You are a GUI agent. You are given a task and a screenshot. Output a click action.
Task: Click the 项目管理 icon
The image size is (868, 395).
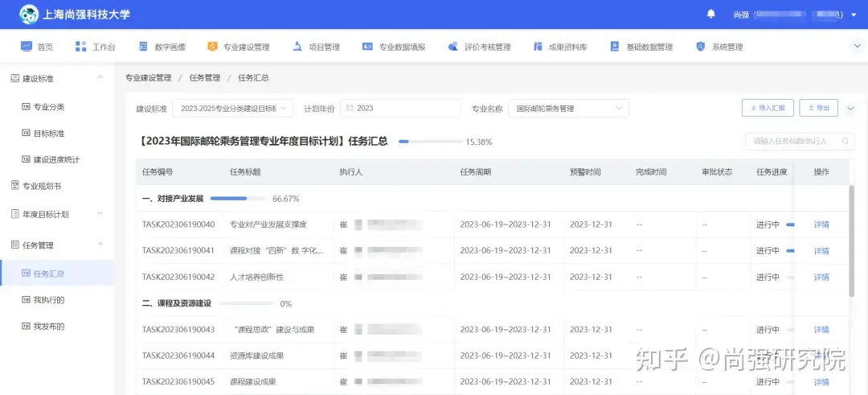pos(297,47)
